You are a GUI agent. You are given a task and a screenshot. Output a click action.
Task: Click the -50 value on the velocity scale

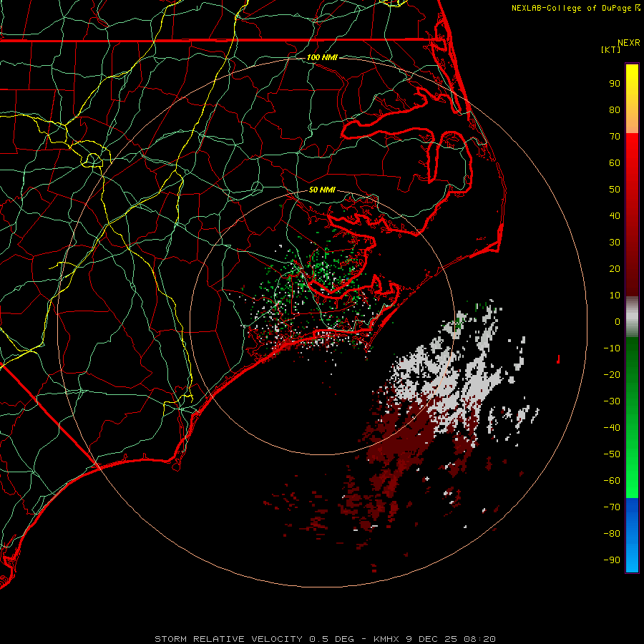pos(612,454)
